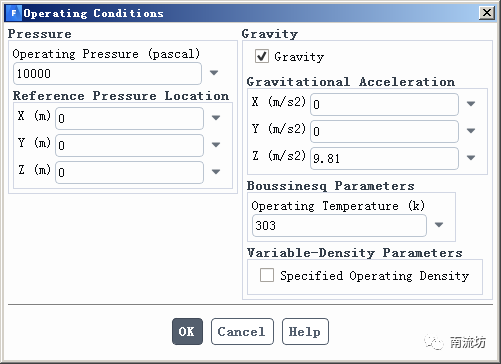Open Help for Operating Conditions
501x364 pixels.
(x=305, y=331)
